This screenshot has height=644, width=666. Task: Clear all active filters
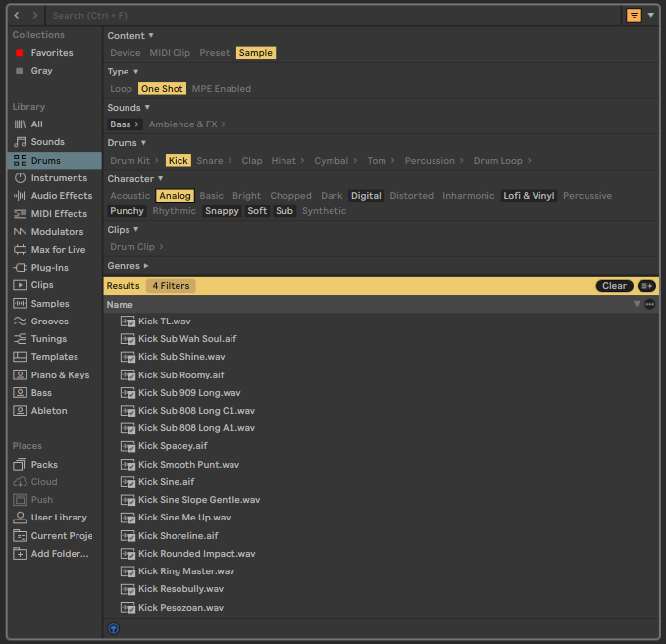(x=614, y=286)
